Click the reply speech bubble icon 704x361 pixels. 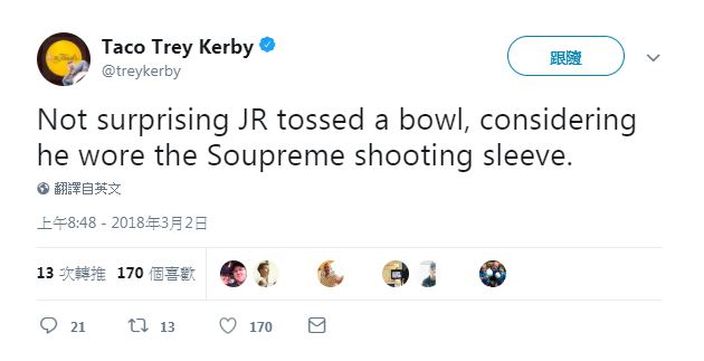click(x=48, y=326)
